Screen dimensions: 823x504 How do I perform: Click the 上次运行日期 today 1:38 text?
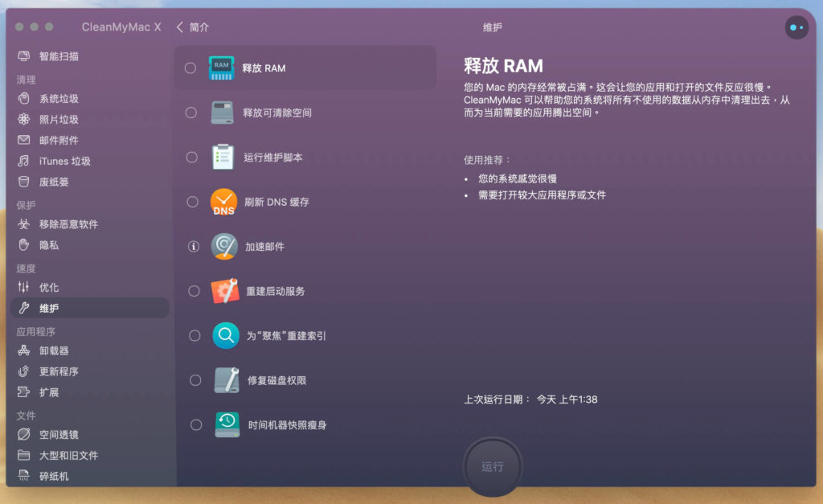point(530,400)
